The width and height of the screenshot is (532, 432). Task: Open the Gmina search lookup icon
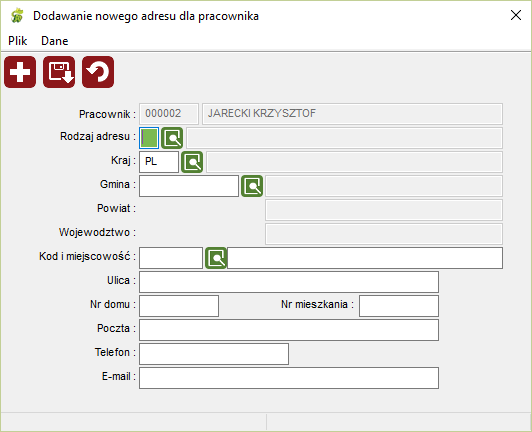[x=252, y=186]
